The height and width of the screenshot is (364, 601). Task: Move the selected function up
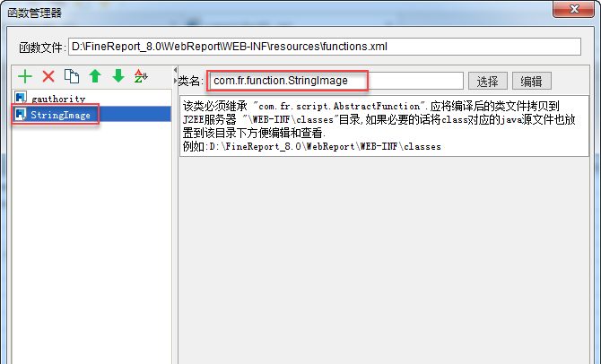(95, 76)
